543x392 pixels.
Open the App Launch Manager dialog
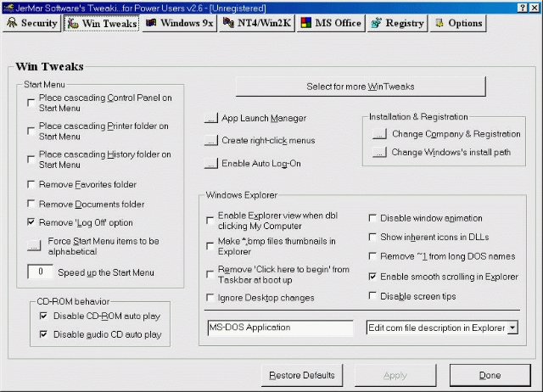point(211,118)
